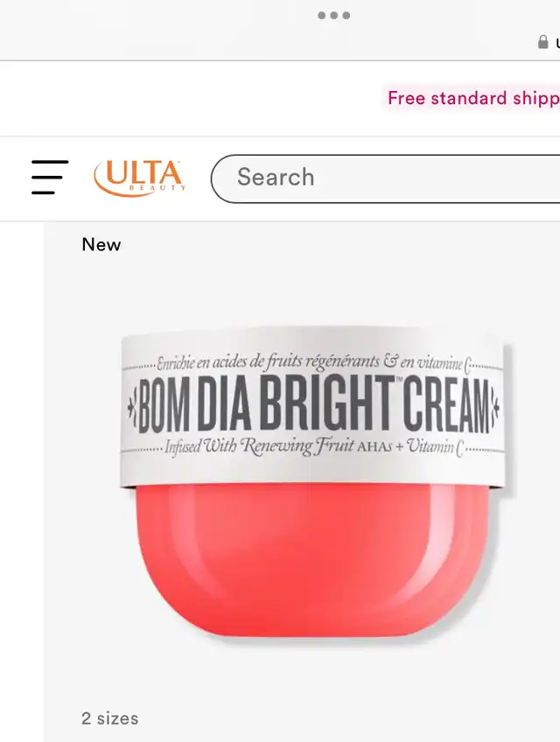Tap the "BEAUTY" wordmark under ULTA
This screenshot has width=560, height=742.
[157, 188]
